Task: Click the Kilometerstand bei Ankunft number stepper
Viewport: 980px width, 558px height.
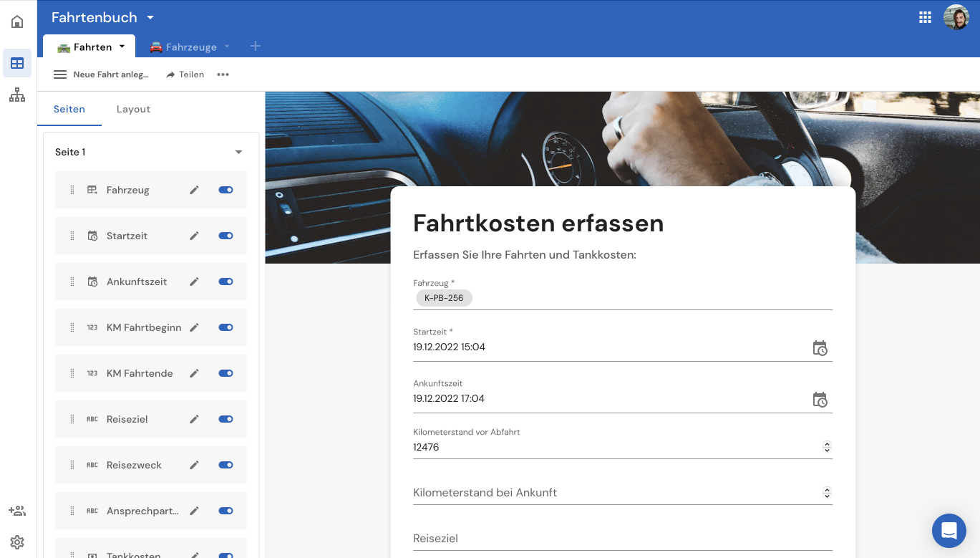Action: 827,493
